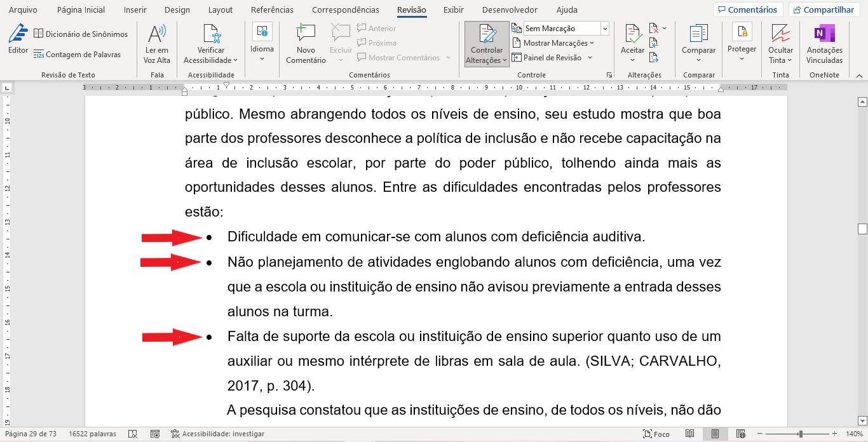The width and height of the screenshot is (868, 442).
Task: Click the vertical scrollbar thumb
Action: tap(862, 229)
